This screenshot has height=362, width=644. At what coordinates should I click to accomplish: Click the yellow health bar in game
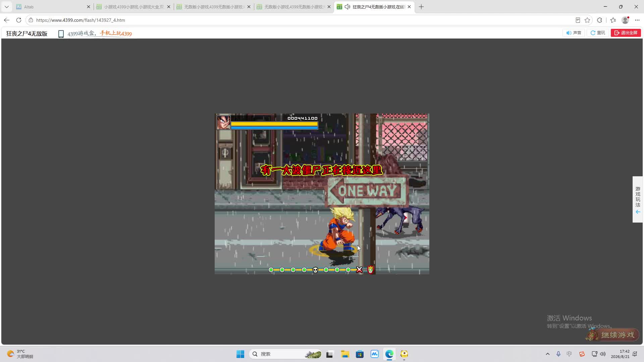point(274,124)
